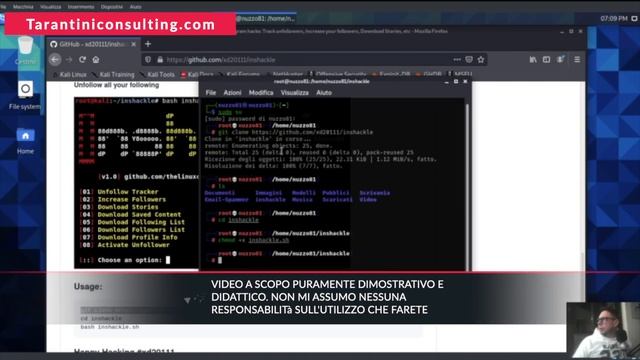Click the 'bash inshackle.sh' code line

tap(110, 327)
